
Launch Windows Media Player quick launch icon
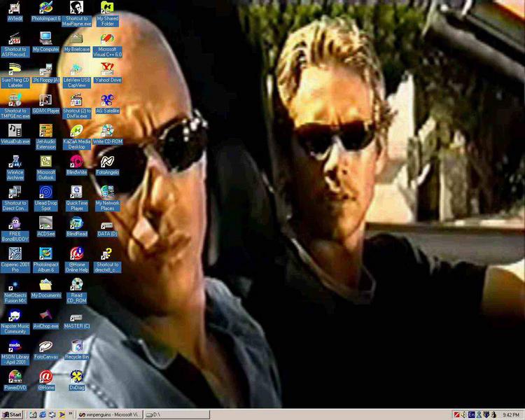click(62, 414)
